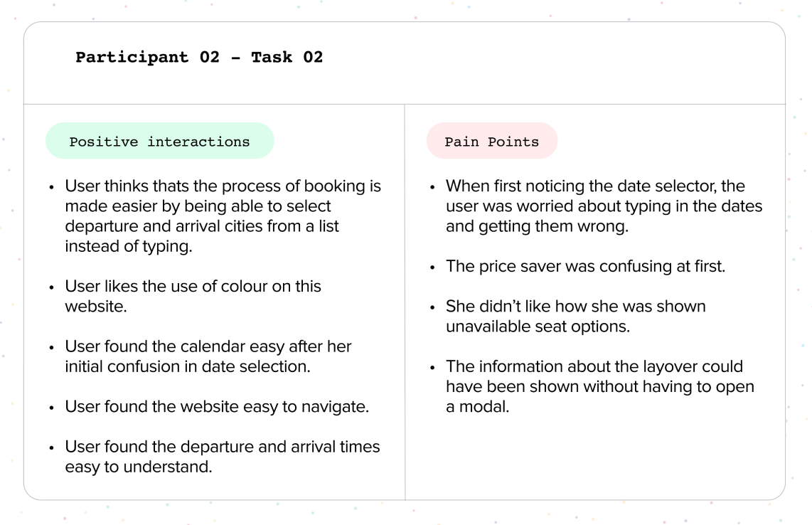The width and height of the screenshot is (812, 525).
Task: Click the unavailable seat options bullet
Action: click(x=575, y=316)
